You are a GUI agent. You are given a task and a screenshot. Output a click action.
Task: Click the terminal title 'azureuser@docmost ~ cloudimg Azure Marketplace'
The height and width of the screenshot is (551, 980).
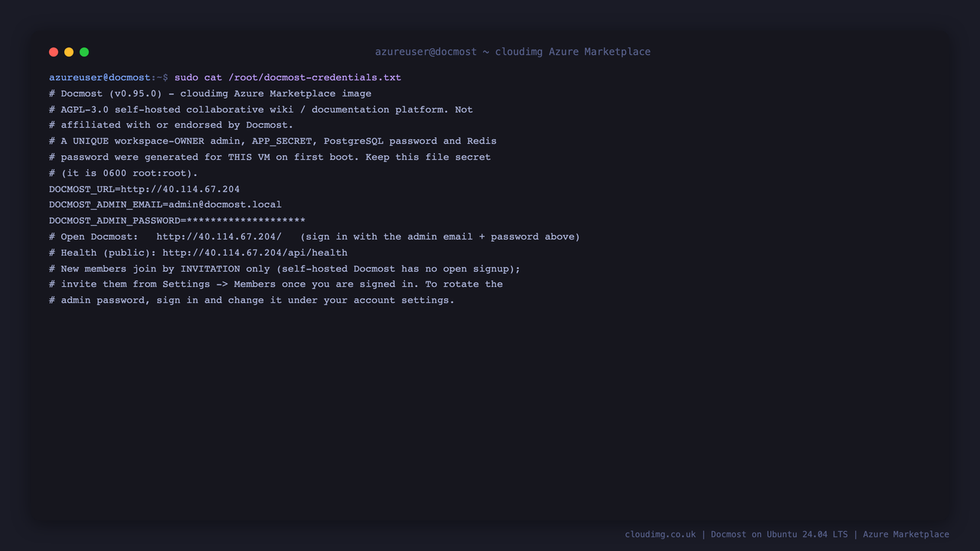tap(513, 52)
